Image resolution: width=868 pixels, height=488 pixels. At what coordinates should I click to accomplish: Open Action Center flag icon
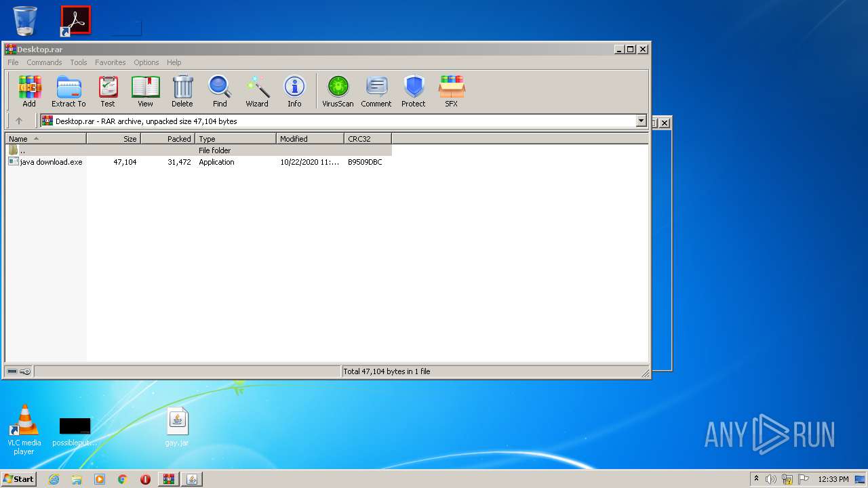tap(804, 479)
